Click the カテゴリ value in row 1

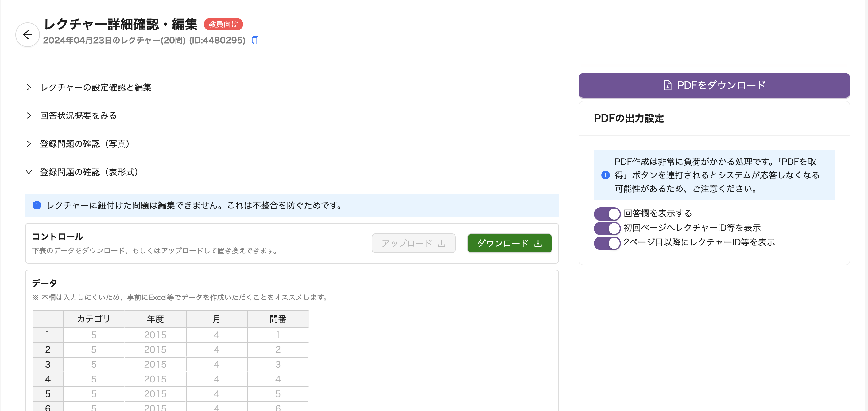click(x=94, y=335)
